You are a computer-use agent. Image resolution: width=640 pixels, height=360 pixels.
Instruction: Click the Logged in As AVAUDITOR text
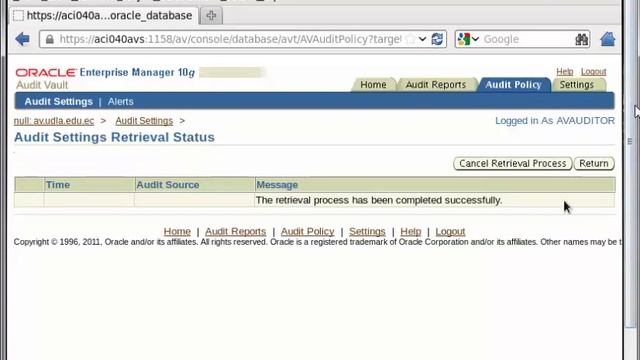point(555,121)
